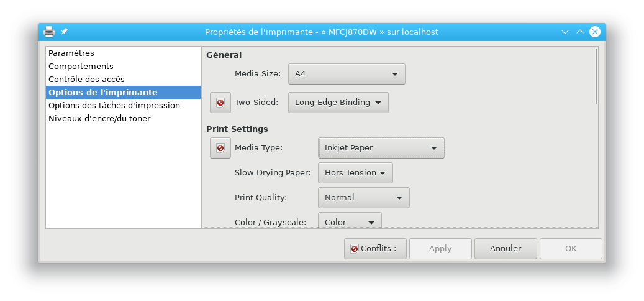Click the Print Settings section heading
The height and width of the screenshot is (301, 644).
(237, 129)
